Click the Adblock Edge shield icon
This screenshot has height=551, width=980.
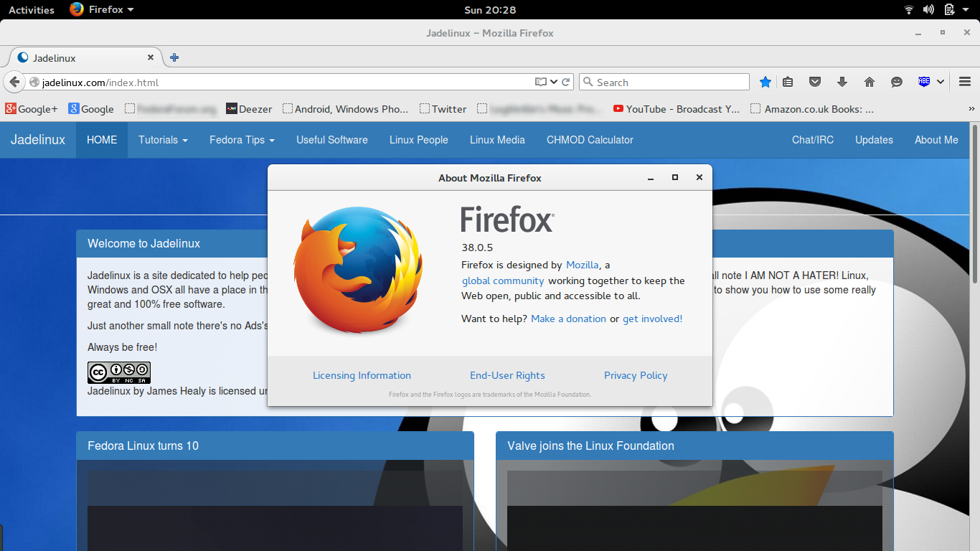[924, 82]
